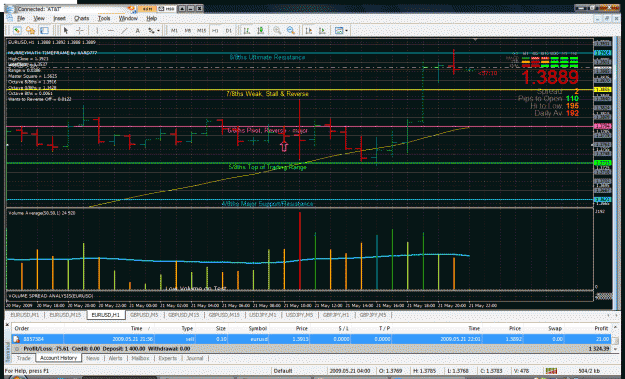Viewport: 625px width, 379px height.
Task: Close the Terminal panel with X
Action: pyautogui.click(x=7, y=325)
